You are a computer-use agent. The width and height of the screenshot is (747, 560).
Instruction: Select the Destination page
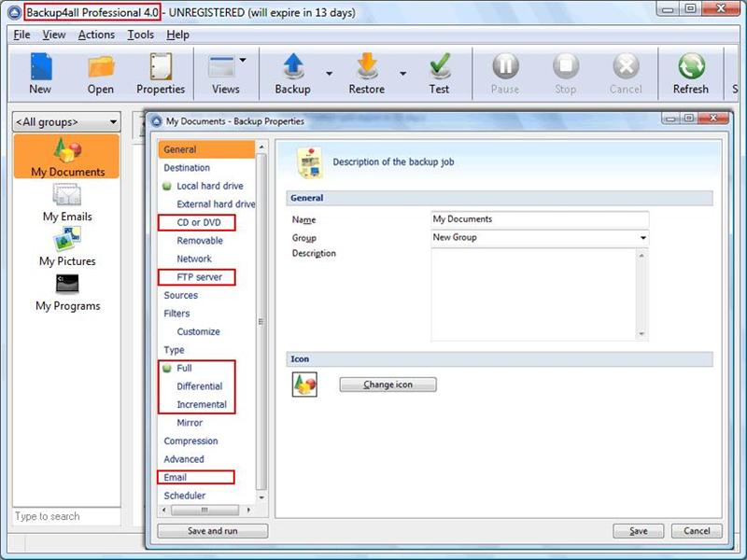[187, 168]
